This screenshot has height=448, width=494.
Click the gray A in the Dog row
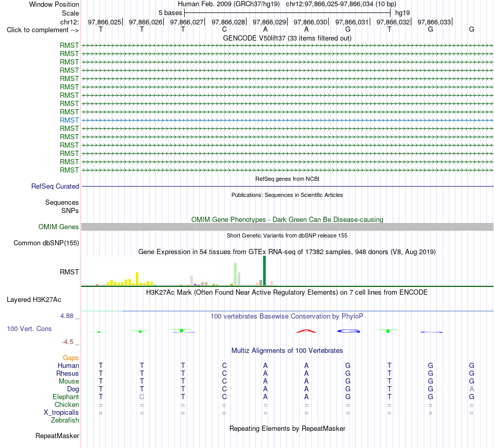[x=472, y=389]
